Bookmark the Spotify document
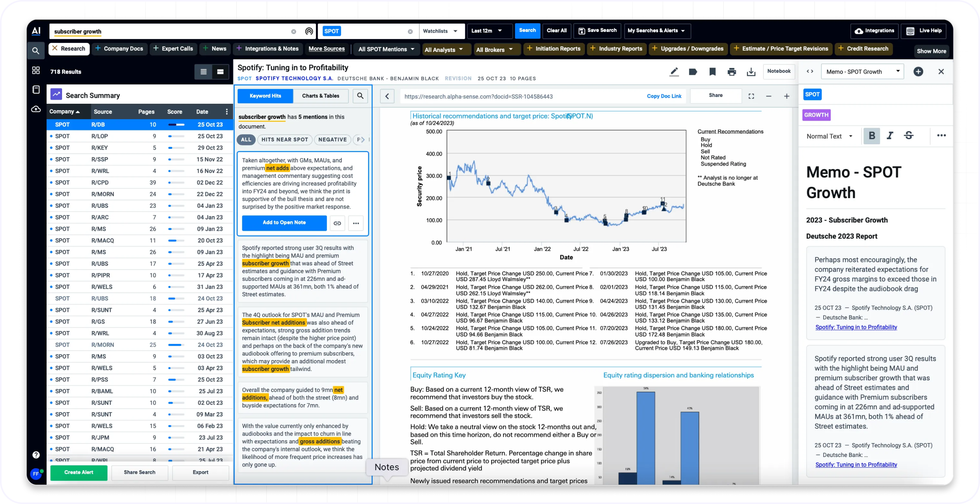 pos(712,72)
